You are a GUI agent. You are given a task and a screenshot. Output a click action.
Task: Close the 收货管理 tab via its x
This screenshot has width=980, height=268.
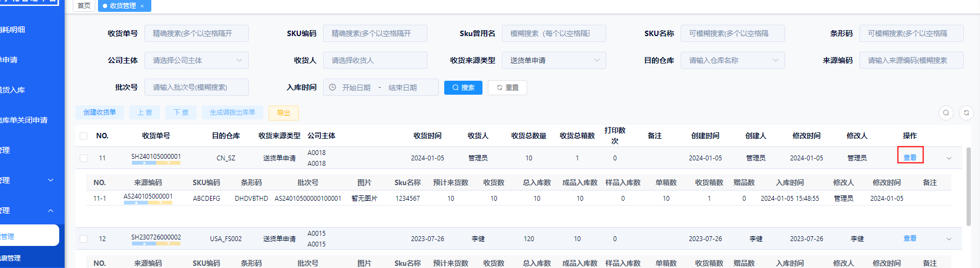(x=142, y=6)
